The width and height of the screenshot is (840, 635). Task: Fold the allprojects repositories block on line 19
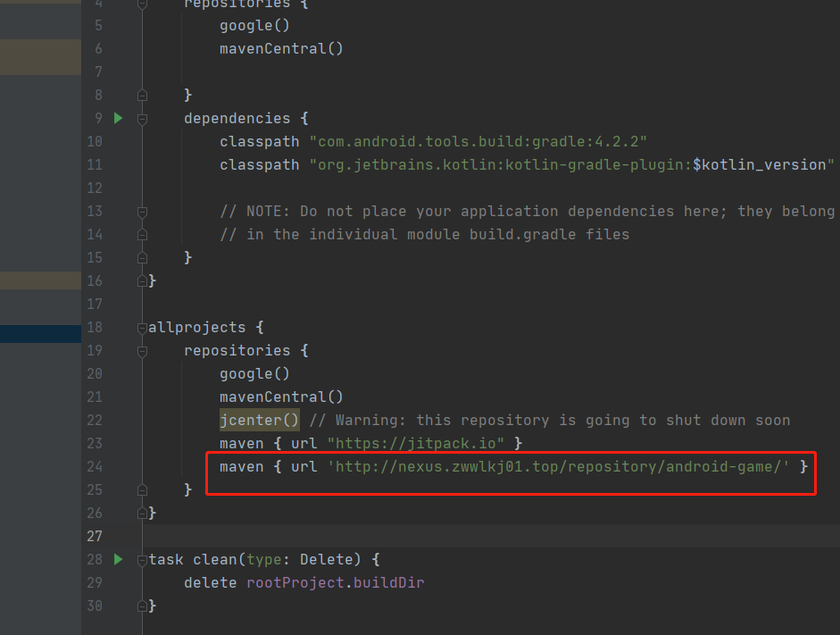tap(142, 351)
